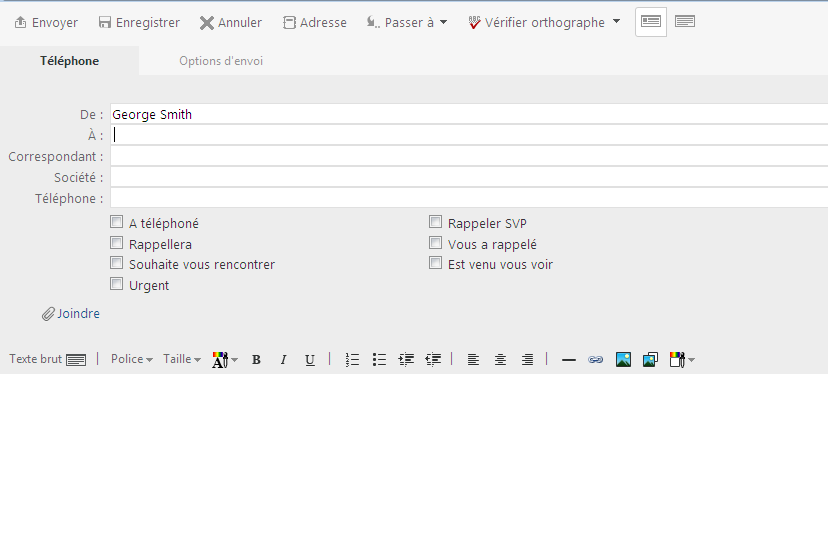This screenshot has height=548, width=828.
Task: Click the second indent icon before align left
Action: pos(433,360)
